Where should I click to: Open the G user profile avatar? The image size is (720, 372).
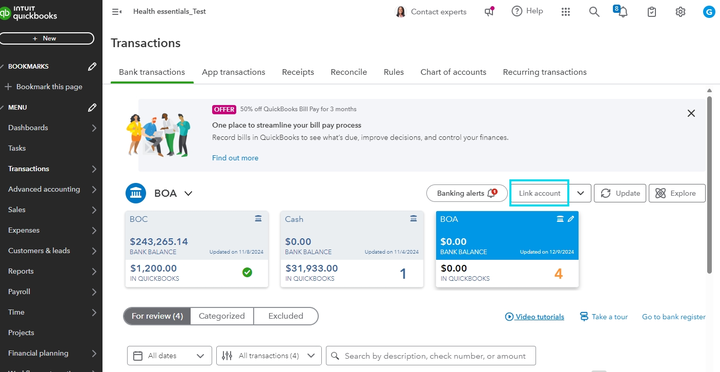coord(709,12)
